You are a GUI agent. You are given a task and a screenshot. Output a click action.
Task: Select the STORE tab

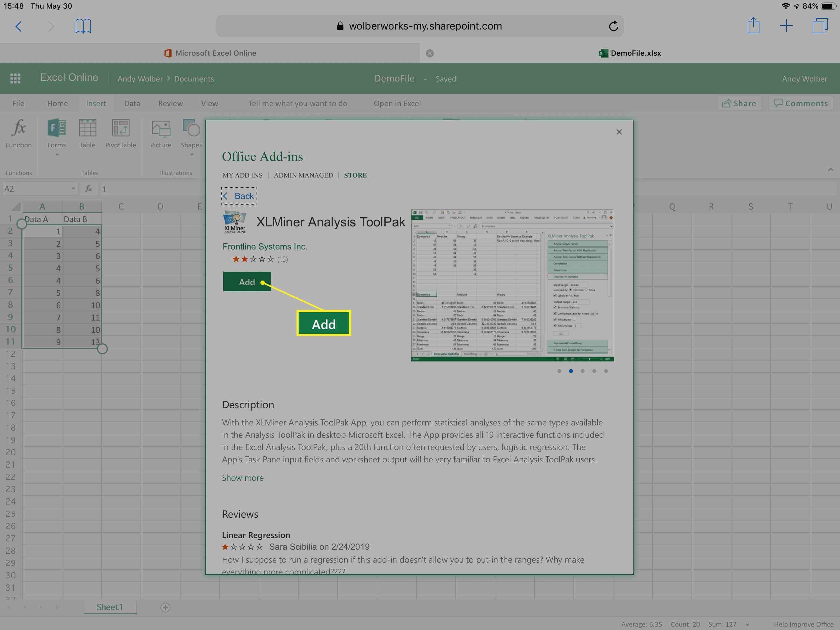(x=355, y=175)
